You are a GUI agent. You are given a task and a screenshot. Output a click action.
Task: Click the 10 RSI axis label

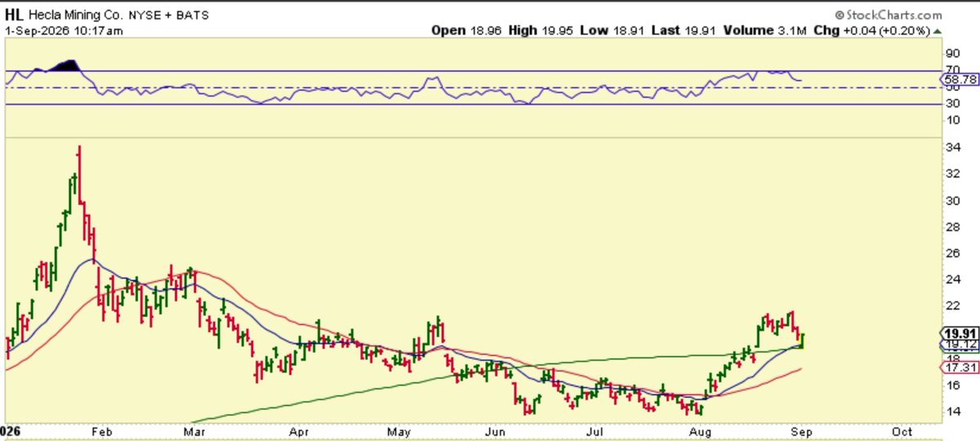[x=952, y=121]
